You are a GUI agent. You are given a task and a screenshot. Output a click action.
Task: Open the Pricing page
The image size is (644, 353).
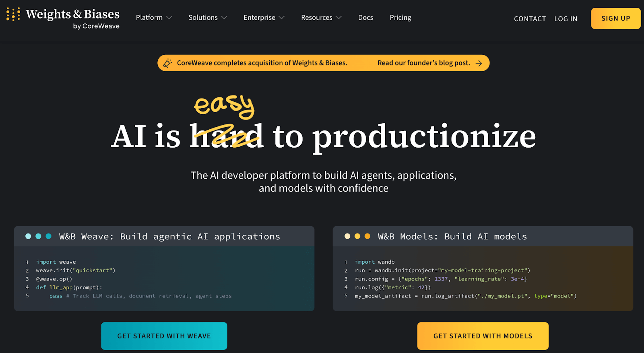coord(400,18)
